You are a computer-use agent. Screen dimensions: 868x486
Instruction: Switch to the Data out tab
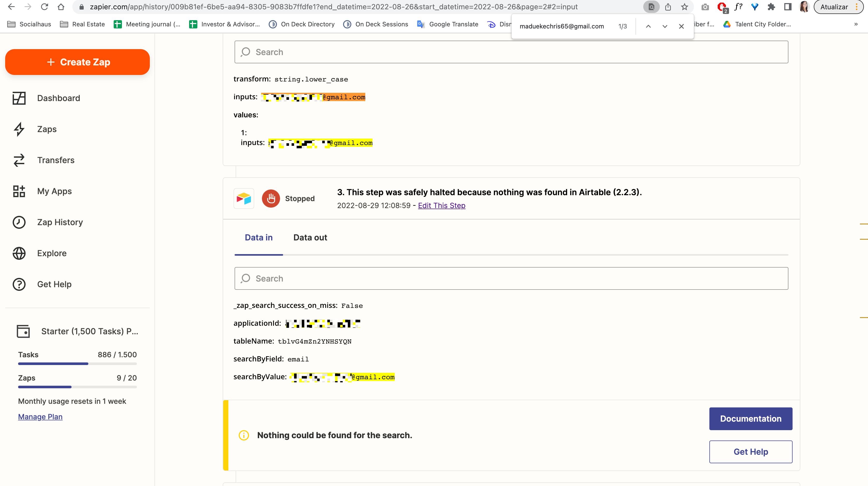310,237
